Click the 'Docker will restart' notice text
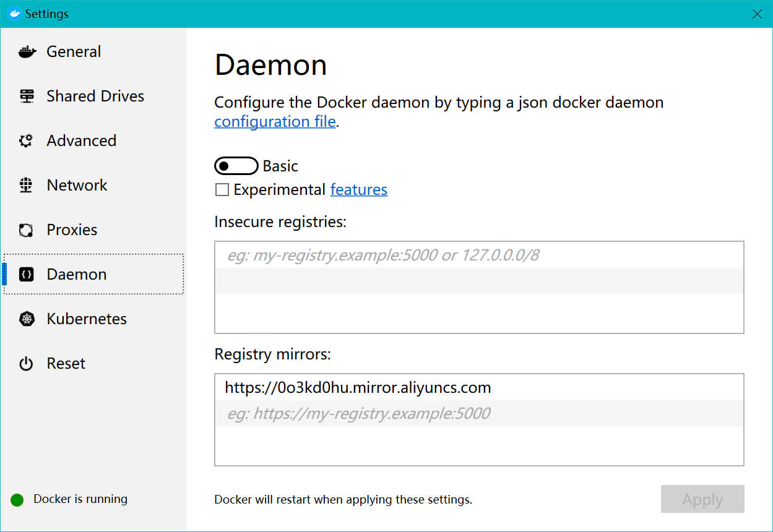The width and height of the screenshot is (773, 532). coord(343,499)
